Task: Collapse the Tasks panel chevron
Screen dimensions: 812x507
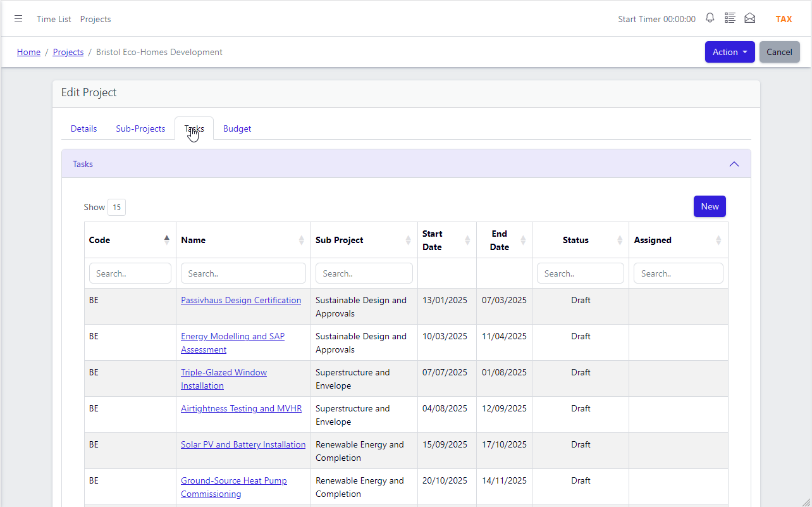Action: click(x=734, y=164)
